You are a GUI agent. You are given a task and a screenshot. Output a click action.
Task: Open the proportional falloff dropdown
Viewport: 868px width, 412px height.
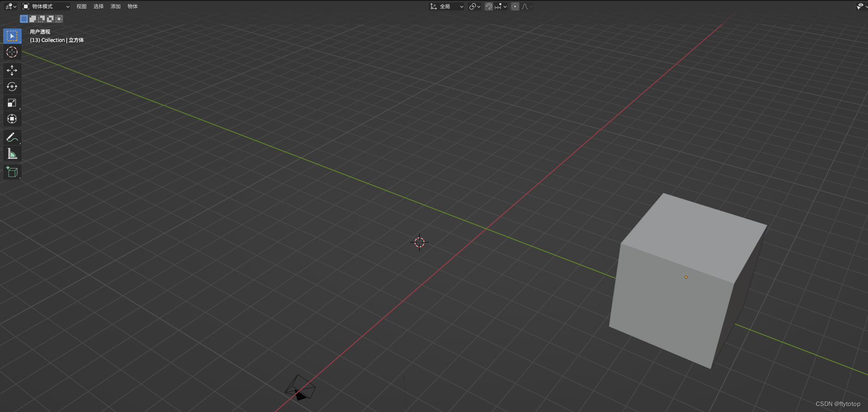click(x=527, y=6)
